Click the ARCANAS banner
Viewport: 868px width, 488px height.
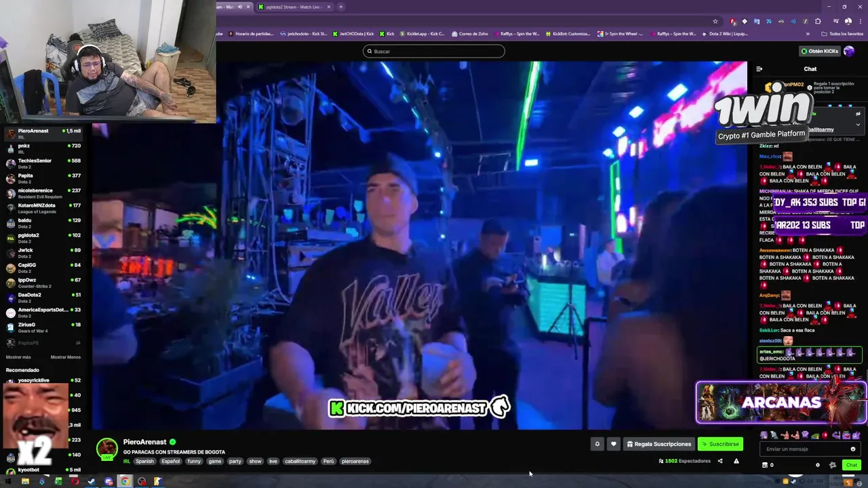[781, 403]
